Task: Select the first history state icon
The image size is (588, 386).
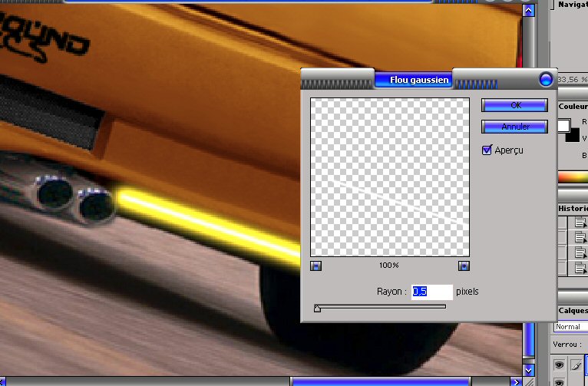Action: click(x=581, y=223)
